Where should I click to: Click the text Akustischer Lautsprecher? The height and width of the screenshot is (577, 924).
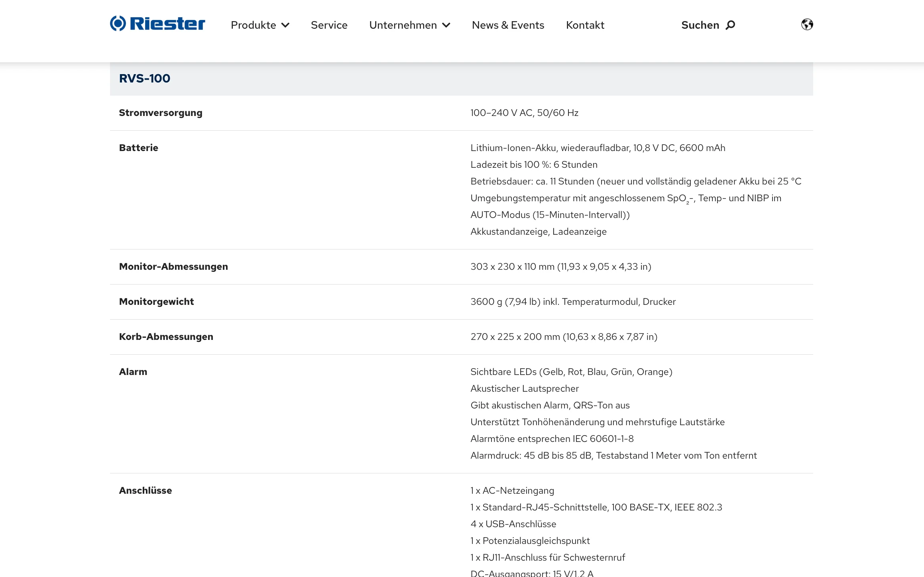[525, 389]
